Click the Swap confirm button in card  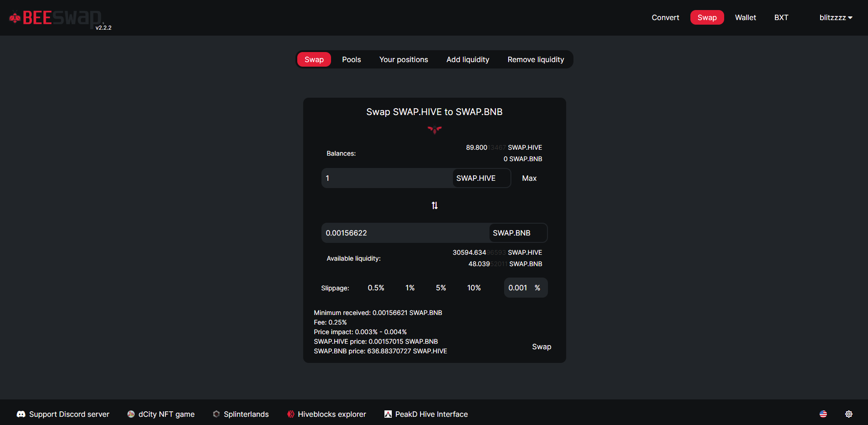pyautogui.click(x=542, y=346)
